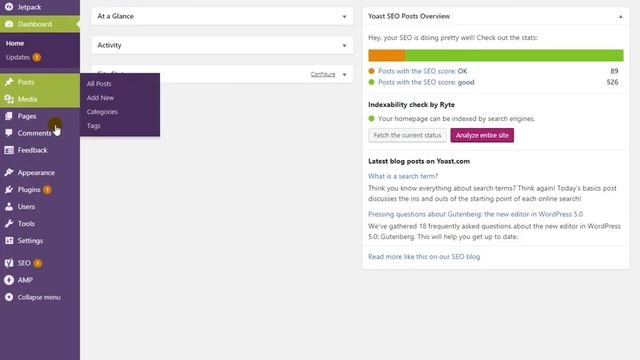Click the Plugins plug icon

(9, 190)
